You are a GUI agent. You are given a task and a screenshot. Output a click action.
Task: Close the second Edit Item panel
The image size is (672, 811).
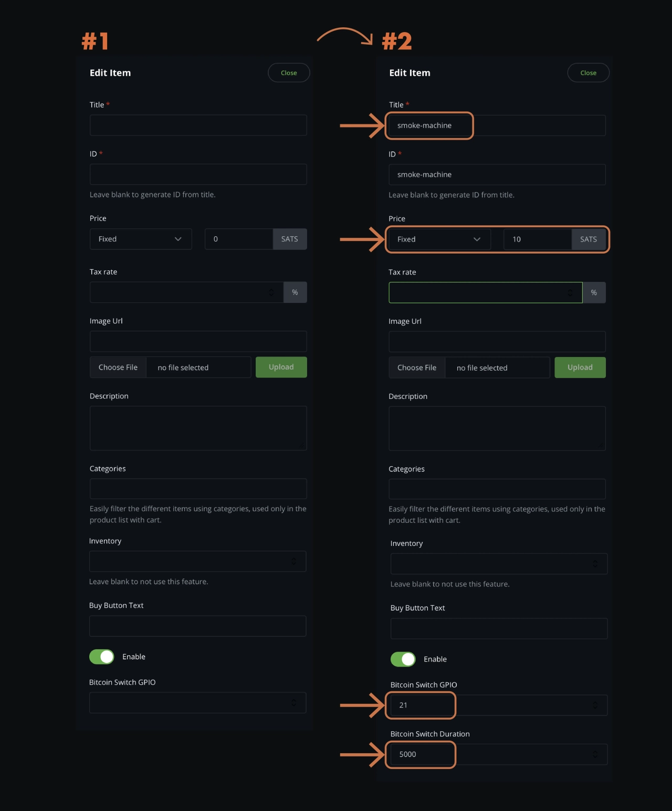(588, 72)
